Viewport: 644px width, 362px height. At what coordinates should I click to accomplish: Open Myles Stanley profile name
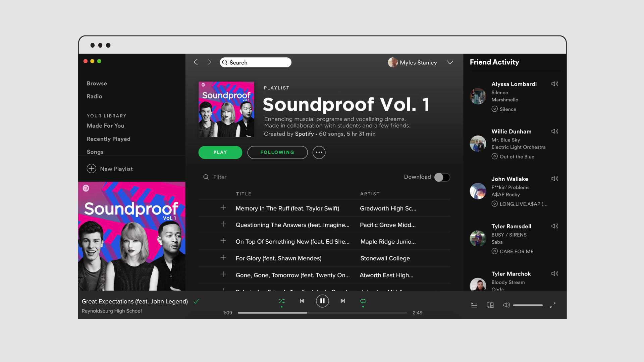click(418, 63)
